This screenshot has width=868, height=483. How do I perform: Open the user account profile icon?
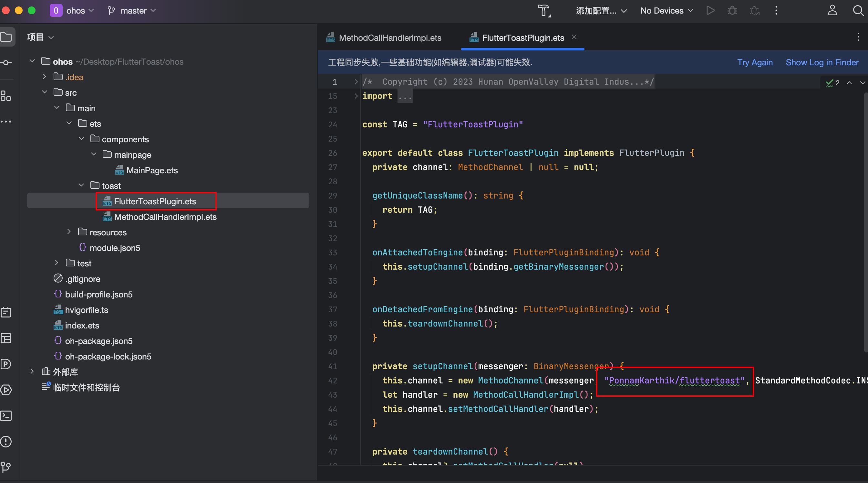[x=832, y=11]
